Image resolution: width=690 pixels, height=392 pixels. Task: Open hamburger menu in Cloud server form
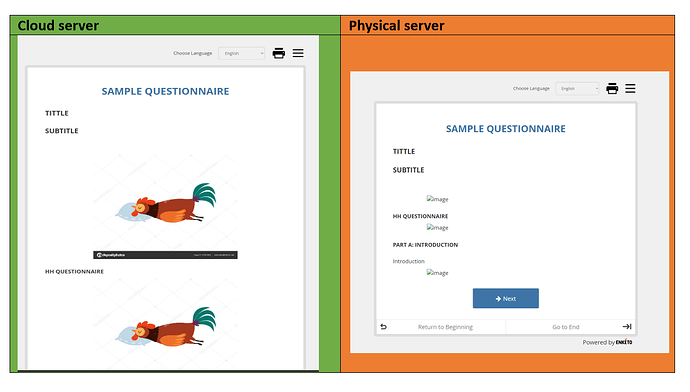pyautogui.click(x=298, y=53)
